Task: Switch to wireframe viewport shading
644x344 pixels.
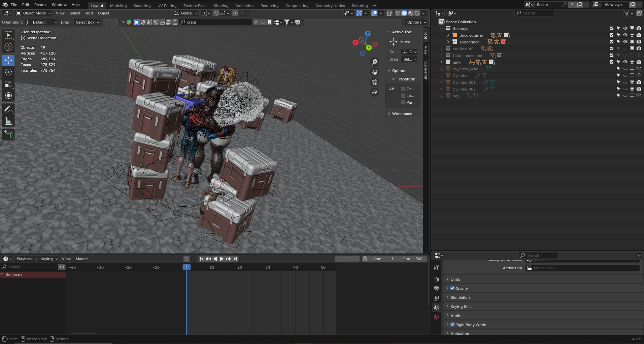Action: click(x=398, y=13)
